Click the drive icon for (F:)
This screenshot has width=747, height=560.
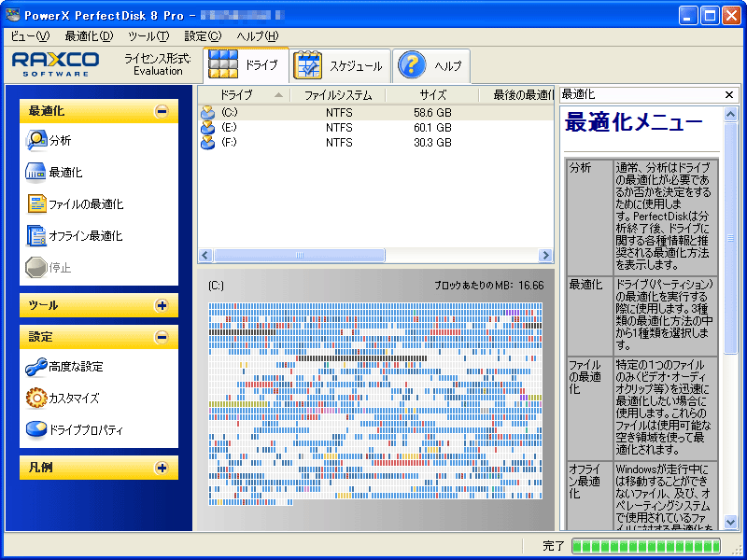click(x=207, y=143)
